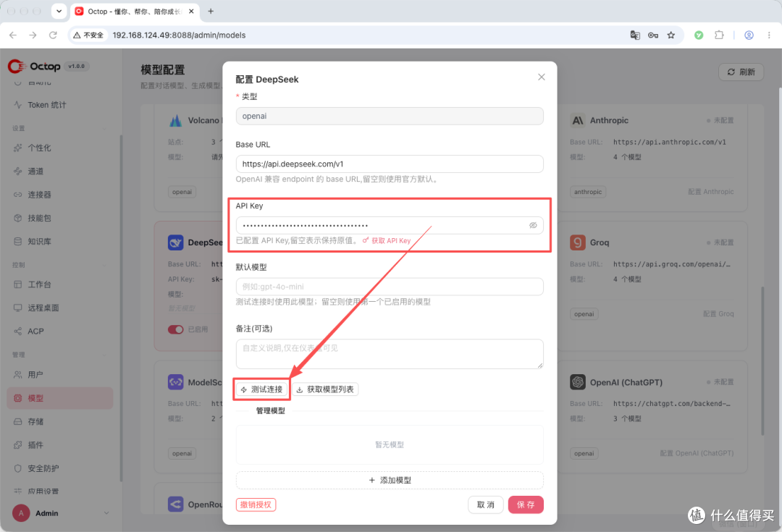Collapse the 设置 sidebar section
This screenshot has height=532, width=782.
(104, 128)
